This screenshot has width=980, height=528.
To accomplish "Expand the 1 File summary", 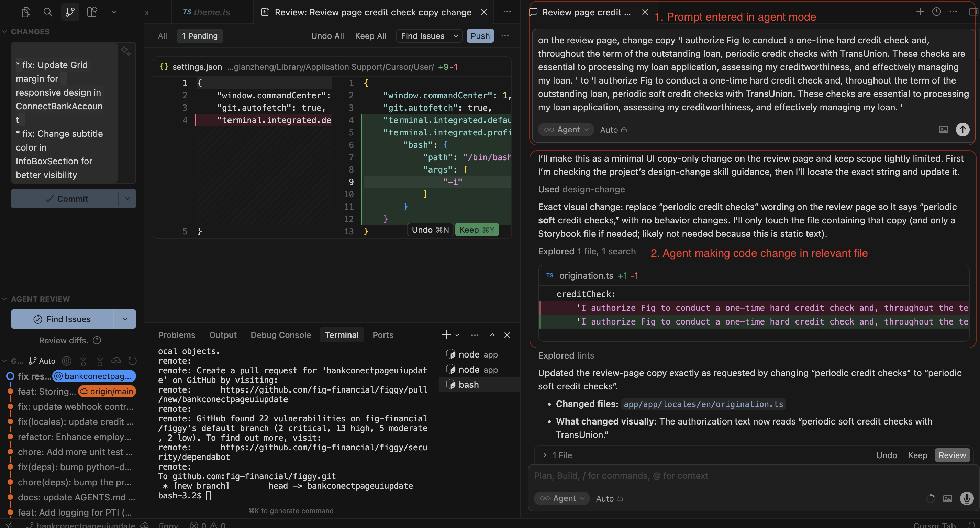I will (x=558, y=455).
